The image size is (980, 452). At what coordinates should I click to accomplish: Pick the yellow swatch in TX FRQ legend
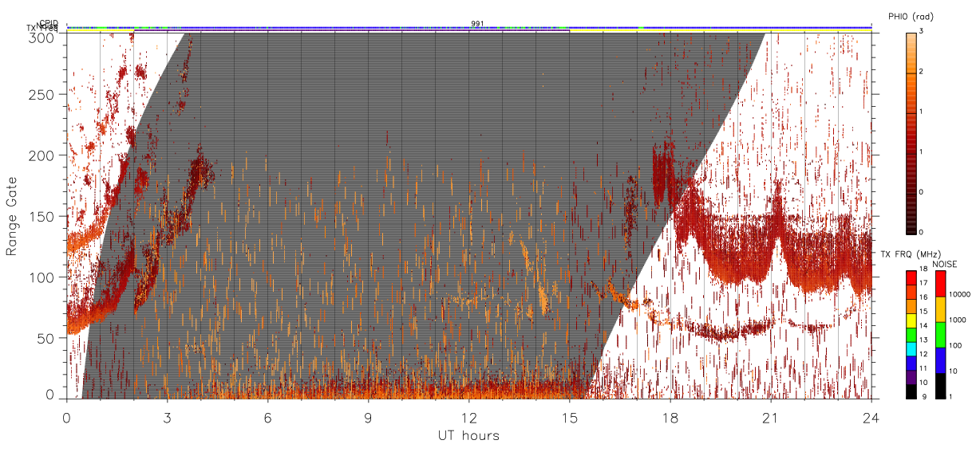(911, 320)
